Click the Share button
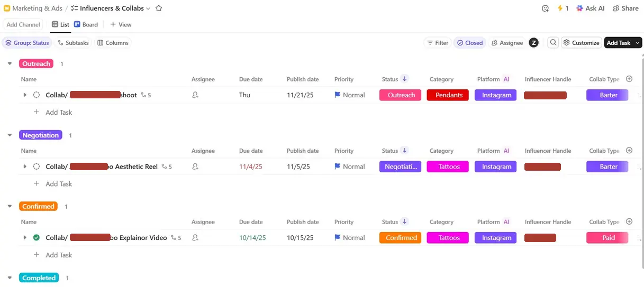The image size is (644, 287). (625, 8)
